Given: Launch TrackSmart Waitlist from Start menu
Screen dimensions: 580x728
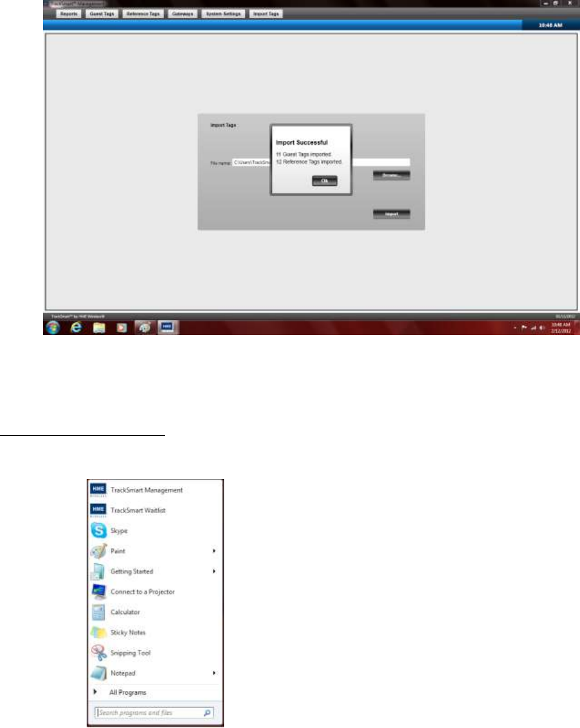Looking at the screenshot, I should point(156,510).
